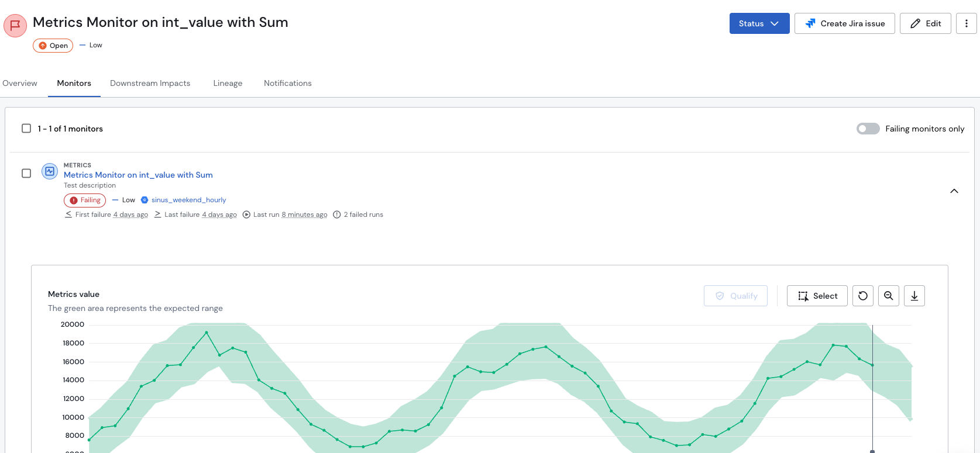
Task: Open Metrics Monitor on int_value with Sum link
Action: pyautogui.click(x=138, y=175)
